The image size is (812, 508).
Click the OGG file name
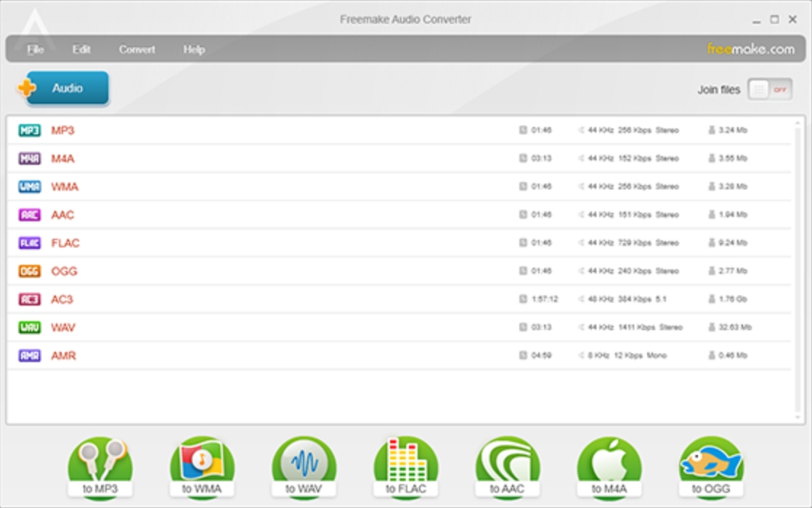[x=64, y=271]
